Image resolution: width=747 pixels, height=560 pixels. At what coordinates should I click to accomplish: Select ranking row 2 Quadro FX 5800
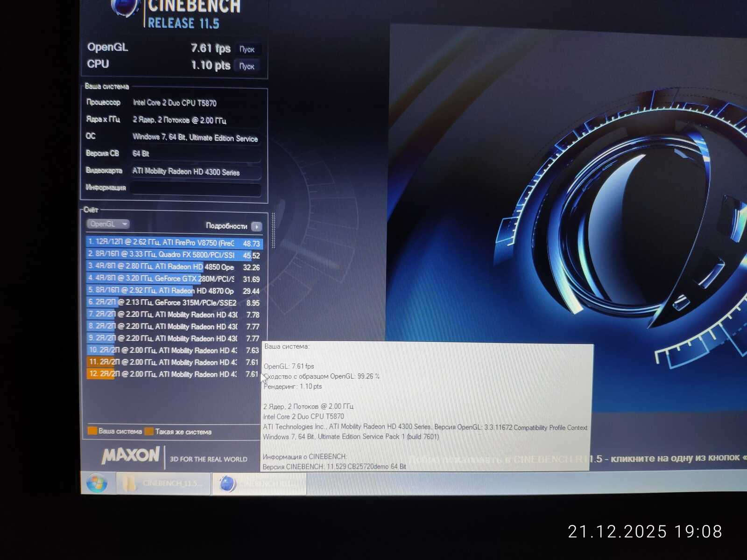click(174, 255)
